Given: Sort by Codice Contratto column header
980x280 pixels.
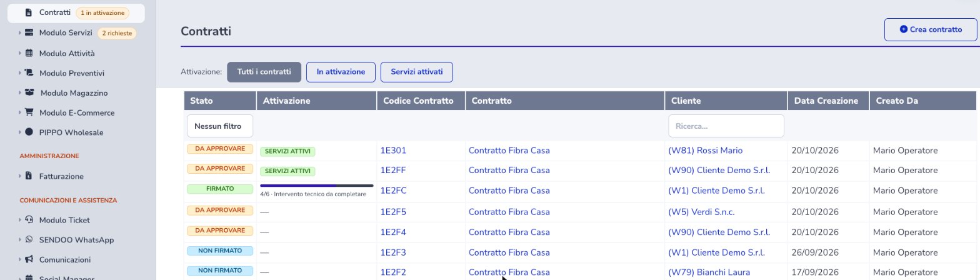Looking at the screenshot, I should [x=421, y=101].
